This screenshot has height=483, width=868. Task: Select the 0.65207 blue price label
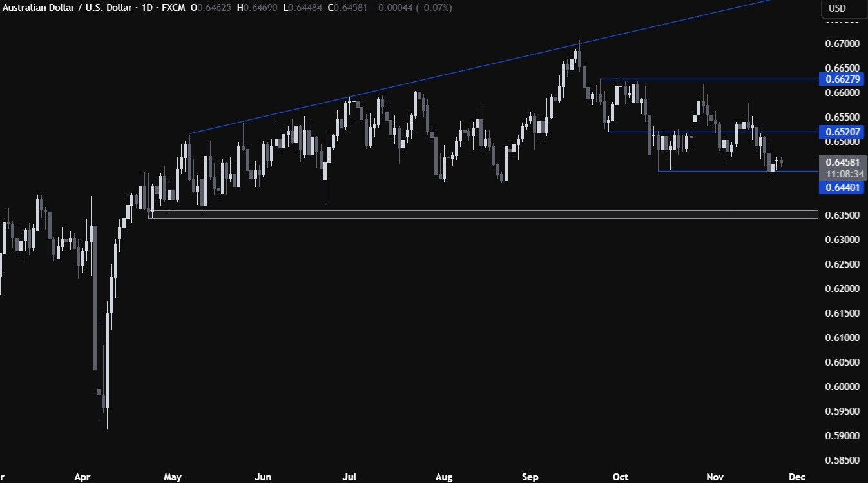(842, 132)
